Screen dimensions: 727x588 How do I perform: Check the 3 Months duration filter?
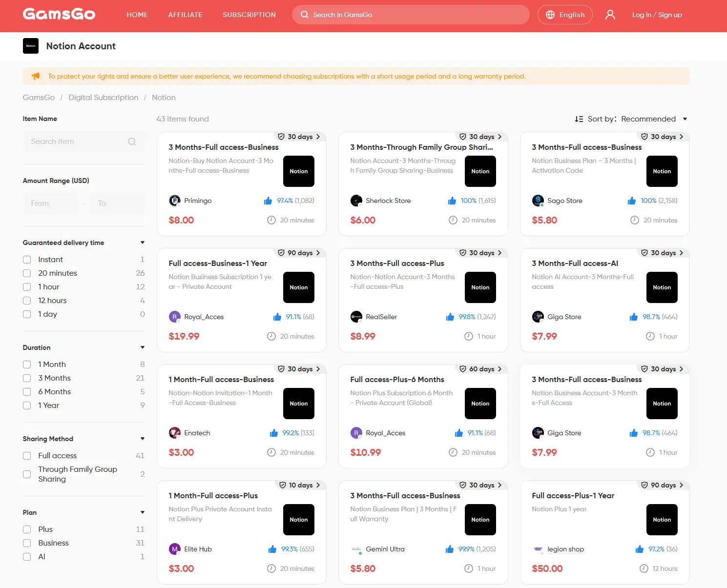click(x=27, y=378)
